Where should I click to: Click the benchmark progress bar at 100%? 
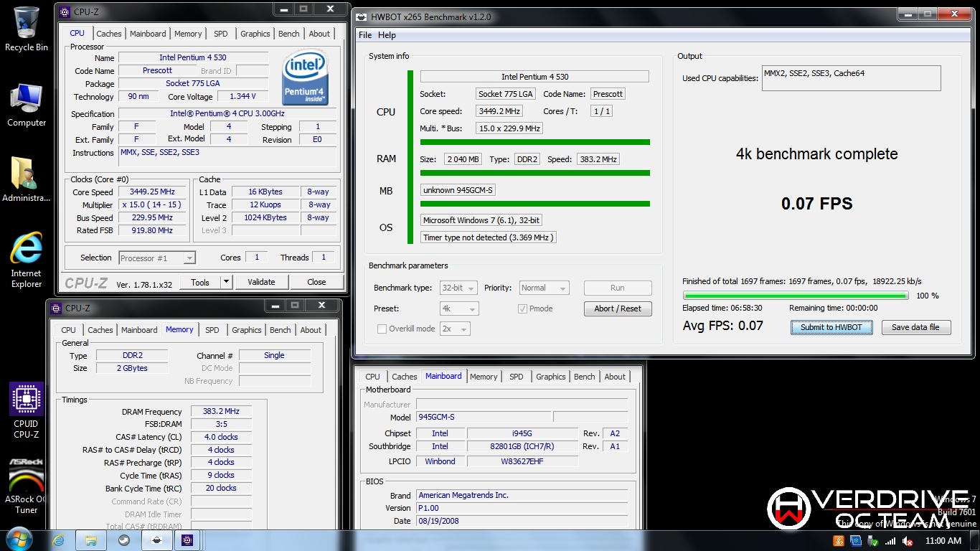(796, 296)
